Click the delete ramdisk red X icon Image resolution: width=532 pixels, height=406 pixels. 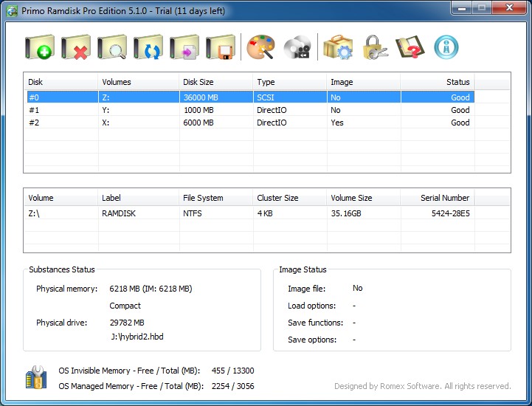(76, 47)
